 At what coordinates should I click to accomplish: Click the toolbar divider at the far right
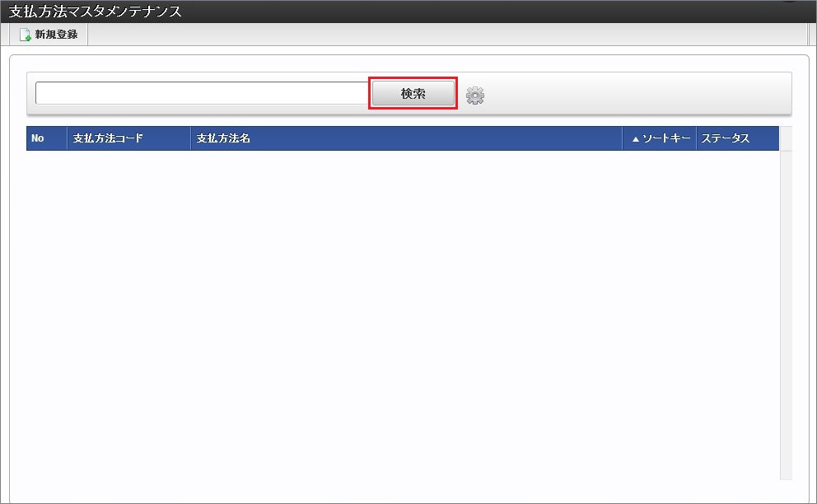808,35
